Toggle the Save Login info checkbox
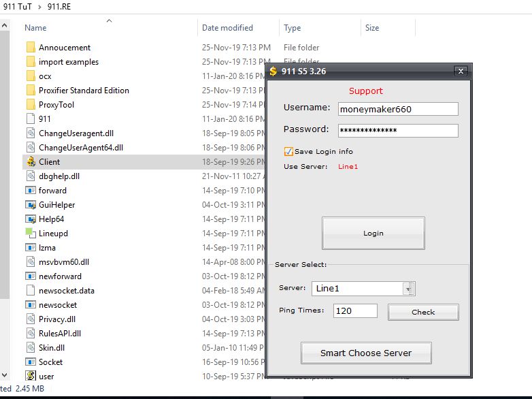 point(288,151)
